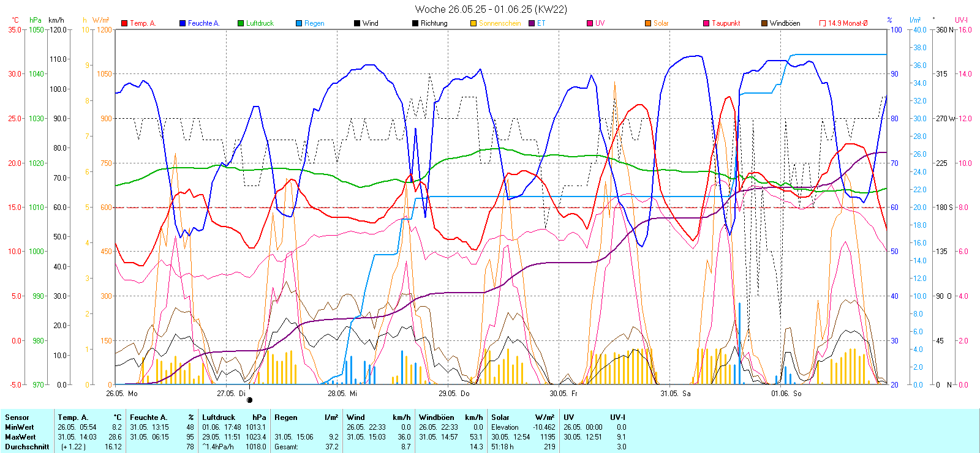Click the green Luftdruck legend square
This screenshot has width=980, height=453.
pyautogui.click(x=241, y=23)
